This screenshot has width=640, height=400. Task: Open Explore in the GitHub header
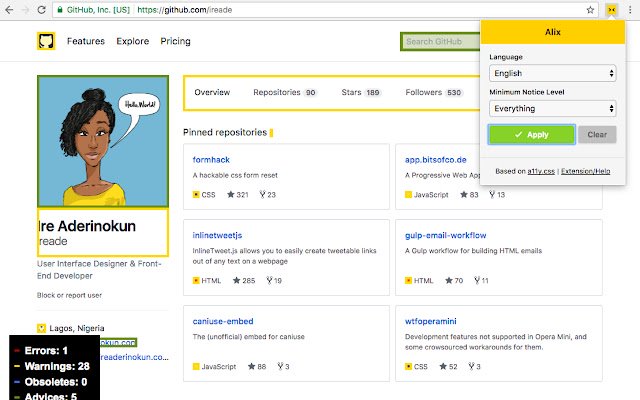tap(133, 41)
